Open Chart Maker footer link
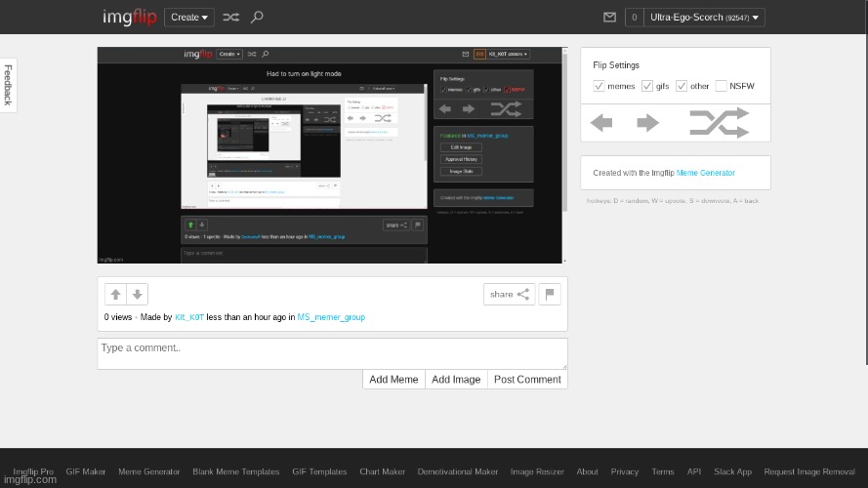 383,471
